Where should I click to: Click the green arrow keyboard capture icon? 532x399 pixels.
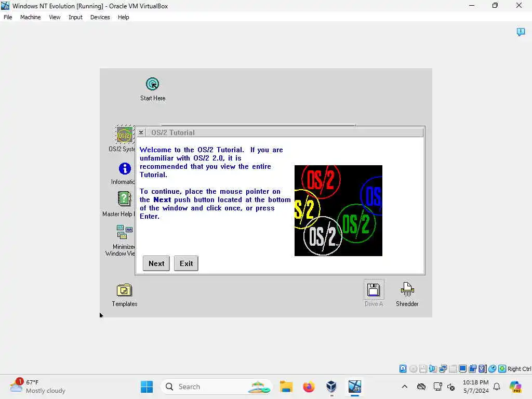coord(502,368)
